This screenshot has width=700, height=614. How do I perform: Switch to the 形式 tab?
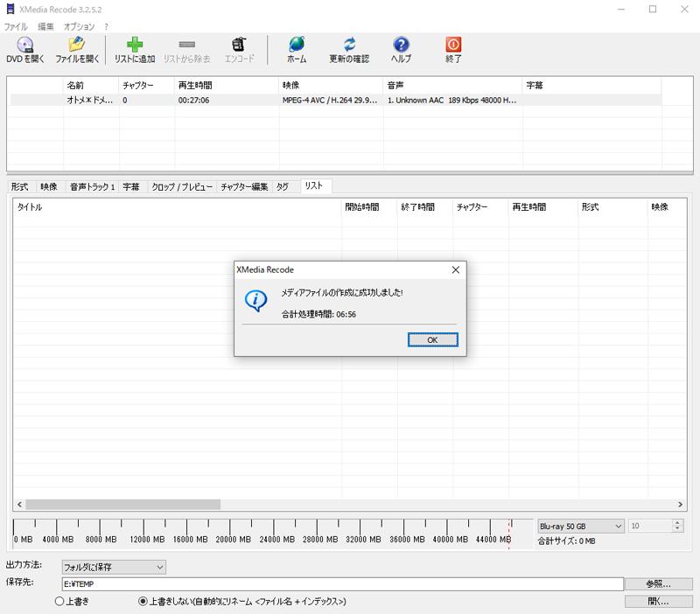pos(19,186)
